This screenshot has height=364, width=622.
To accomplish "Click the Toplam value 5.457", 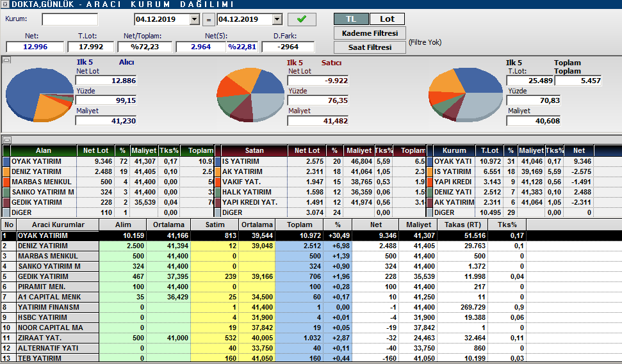I will tap(578, 81).
